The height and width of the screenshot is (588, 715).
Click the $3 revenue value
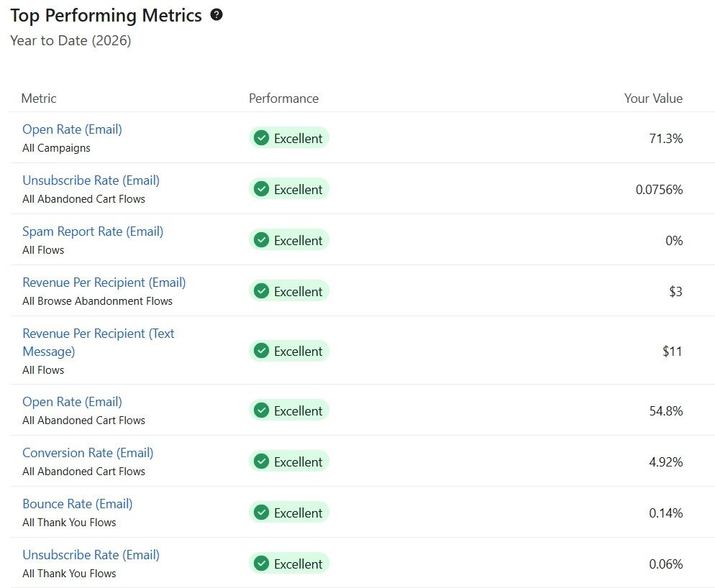[x=675, y=291]
